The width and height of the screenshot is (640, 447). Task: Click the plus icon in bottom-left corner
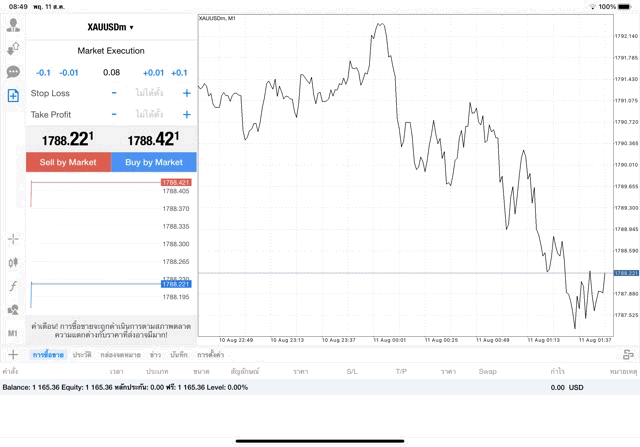[x=13, y=355]
